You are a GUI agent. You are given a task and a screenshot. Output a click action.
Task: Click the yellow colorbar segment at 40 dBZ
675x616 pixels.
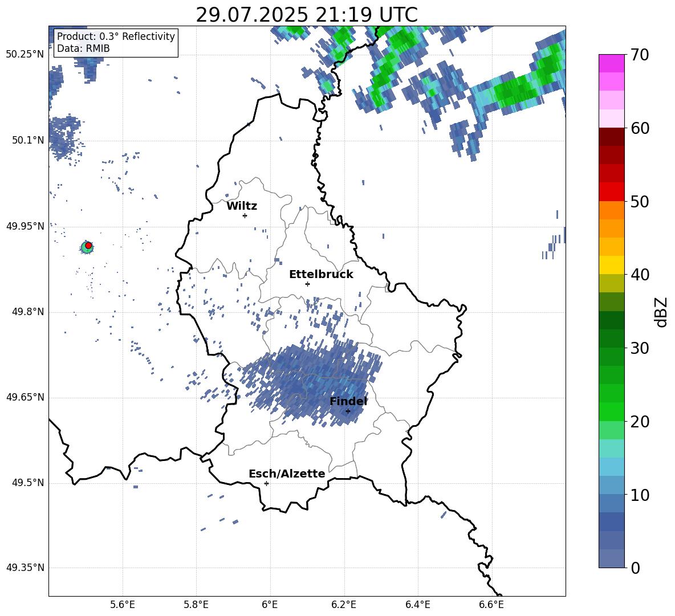[611, 265]
